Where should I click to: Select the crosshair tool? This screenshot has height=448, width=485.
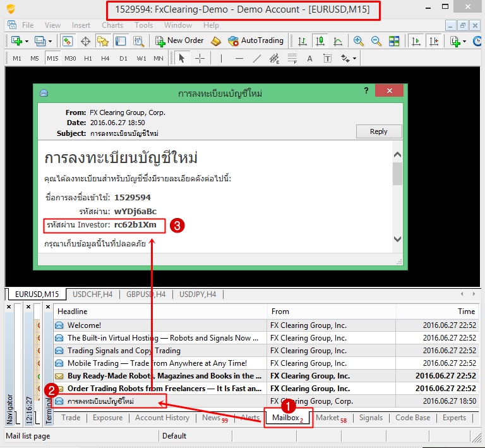coord(200,58)
